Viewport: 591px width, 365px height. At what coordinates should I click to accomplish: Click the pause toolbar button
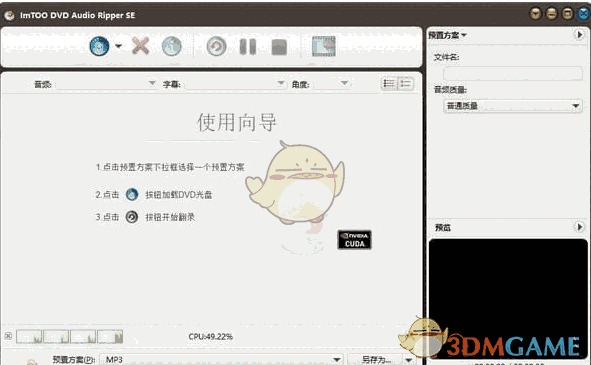[248, 47]
